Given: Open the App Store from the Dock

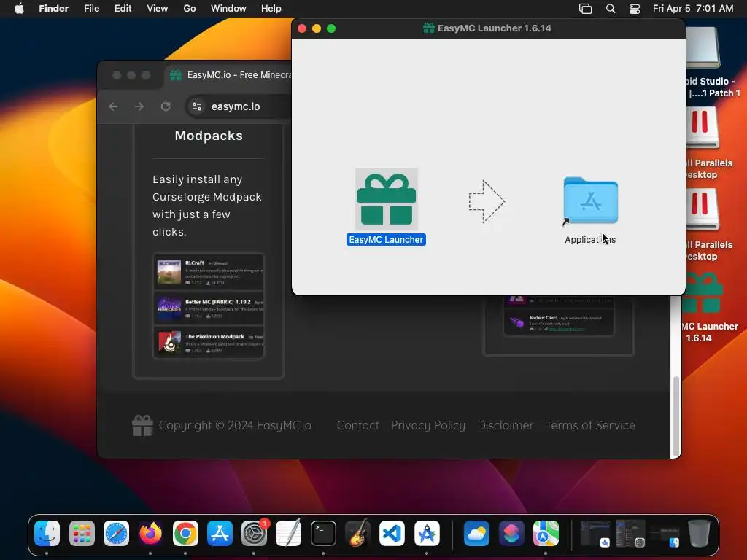Looking at the screenshot, I should pos(220,533).
